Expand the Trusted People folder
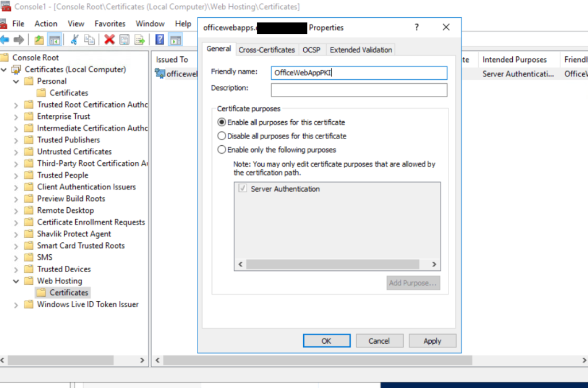The image size is (588, 388). 16,176
